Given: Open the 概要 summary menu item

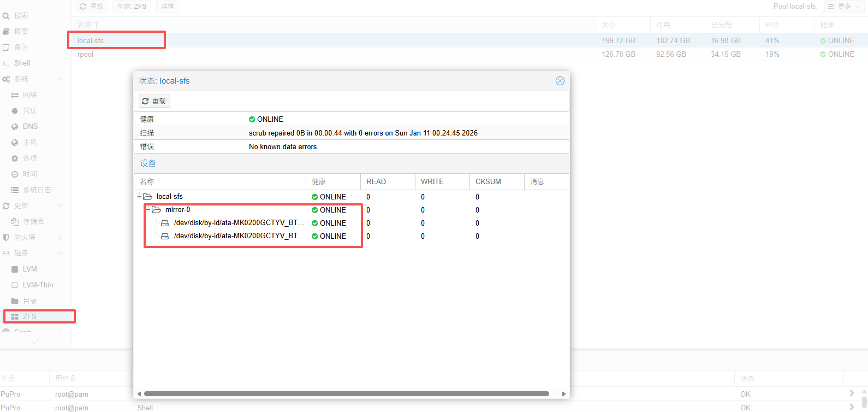Looking at the screenshot, I should (21, 32).
